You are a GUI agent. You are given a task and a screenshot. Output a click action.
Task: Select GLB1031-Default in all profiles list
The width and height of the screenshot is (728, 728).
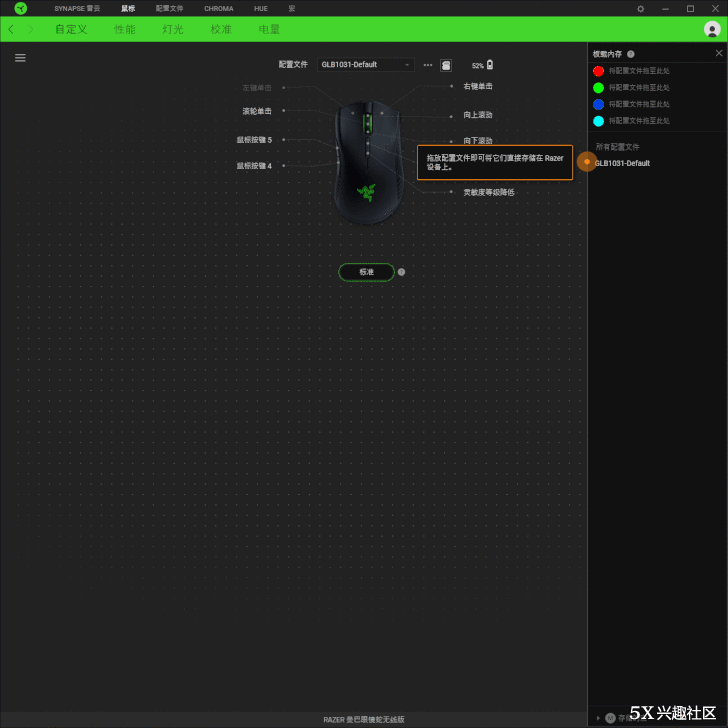click(622, 163)
